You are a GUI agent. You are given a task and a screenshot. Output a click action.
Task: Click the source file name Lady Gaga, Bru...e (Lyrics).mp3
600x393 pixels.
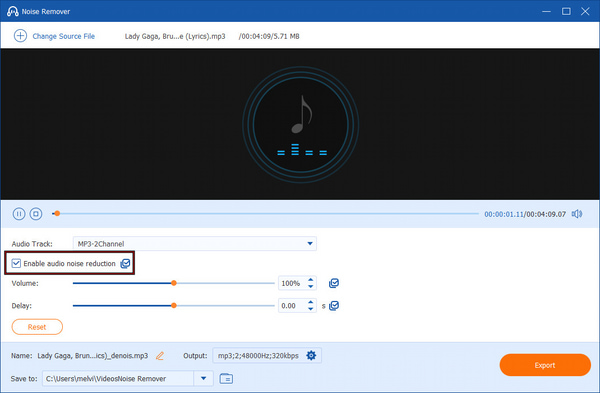(x=175, y=36)
